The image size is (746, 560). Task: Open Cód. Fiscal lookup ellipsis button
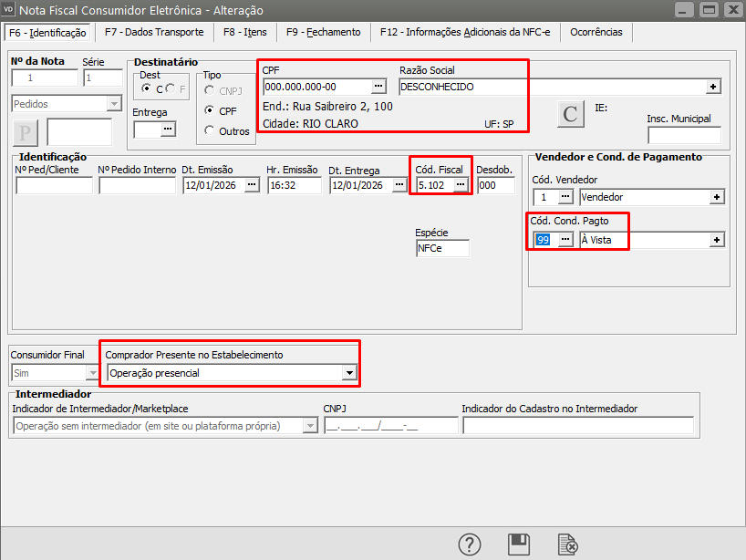point(461,185)
